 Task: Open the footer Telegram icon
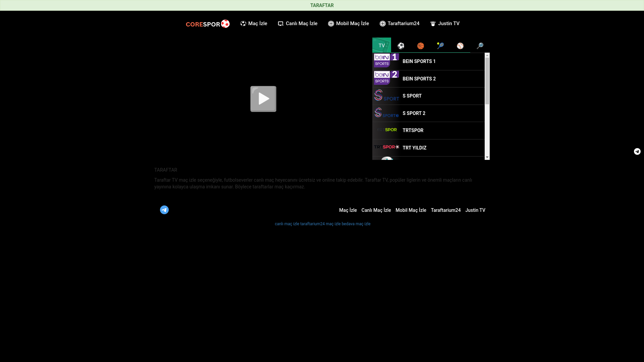(164, 210)
